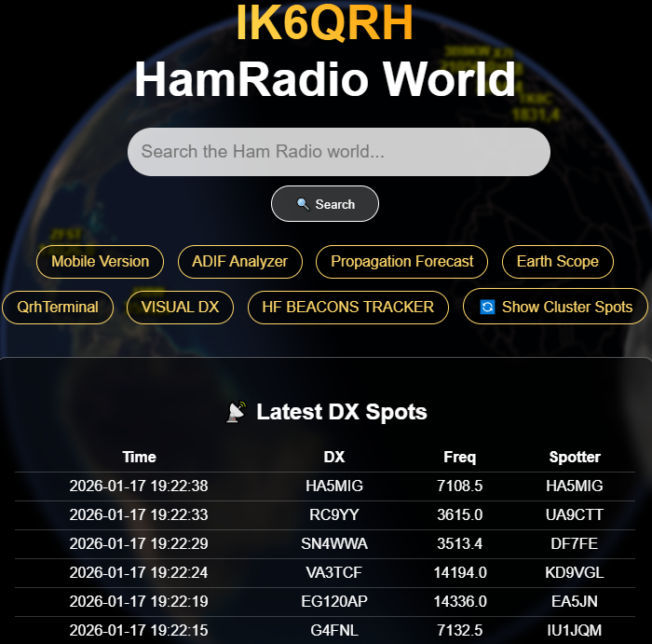Select timestamp 2026-01-17 19:22:29
Screen dimensions: 652x644
139,543
